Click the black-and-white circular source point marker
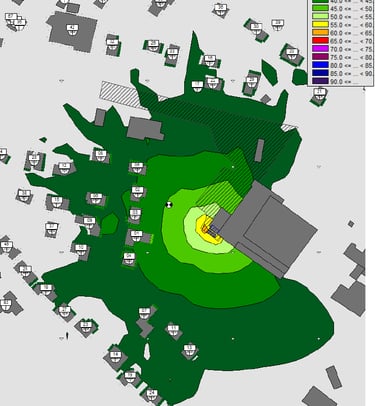 169,204
